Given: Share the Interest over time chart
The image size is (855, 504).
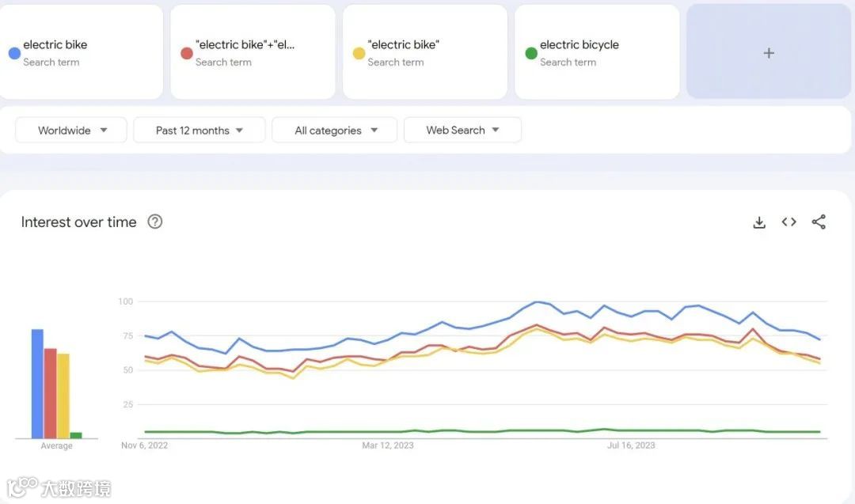Looking at the screenshot, I should 819,222.
